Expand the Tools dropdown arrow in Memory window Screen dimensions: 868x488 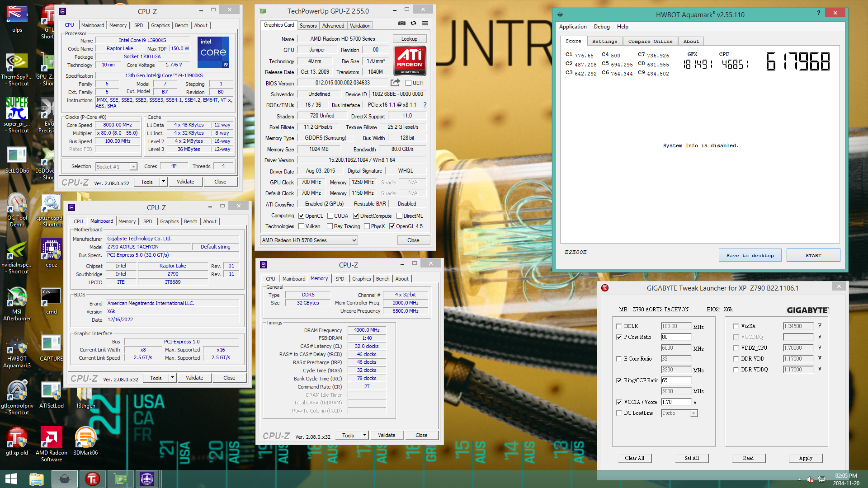tap(364, 435)
